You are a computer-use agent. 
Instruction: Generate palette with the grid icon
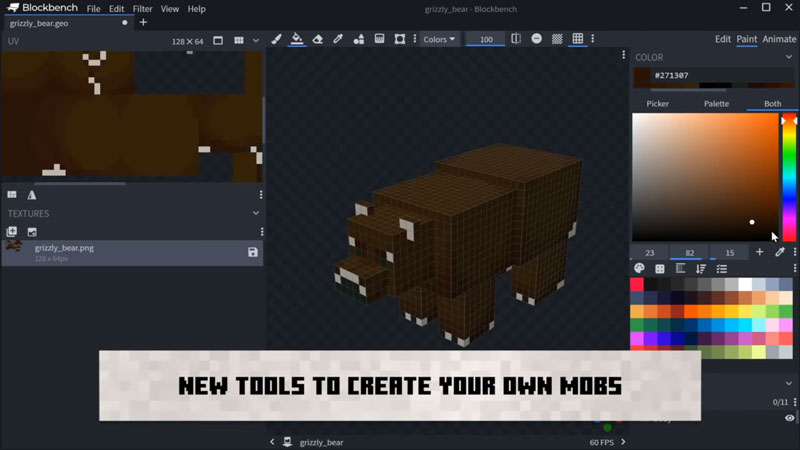[660, 268]
